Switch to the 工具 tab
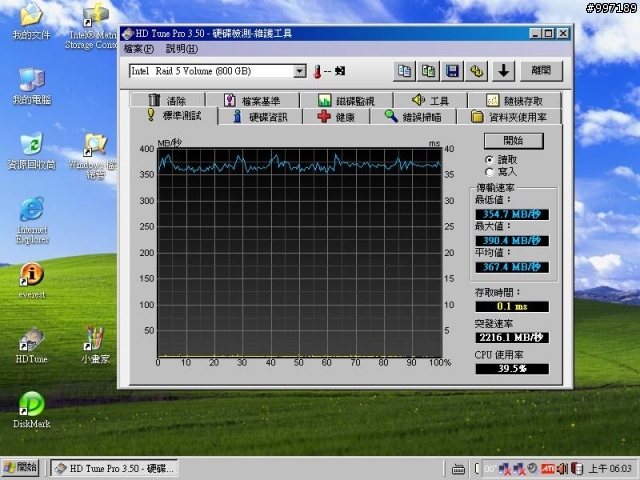 point(431,100)
